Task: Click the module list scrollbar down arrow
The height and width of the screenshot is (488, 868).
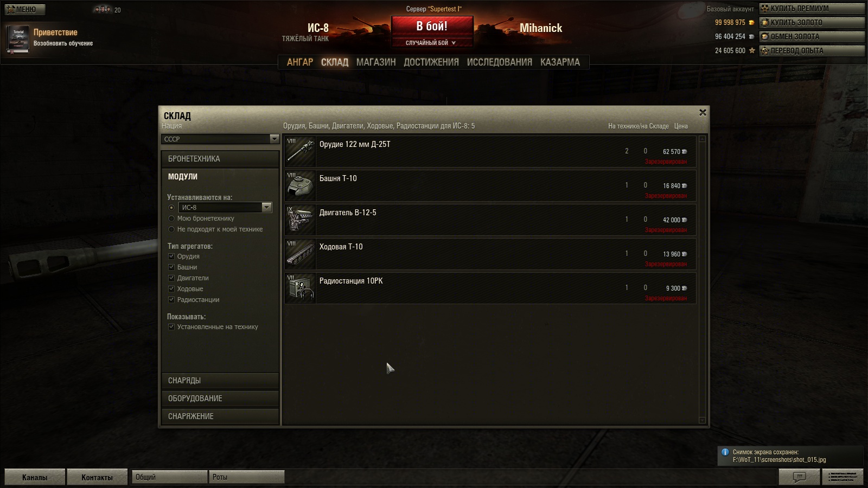Action: (703, 420)
